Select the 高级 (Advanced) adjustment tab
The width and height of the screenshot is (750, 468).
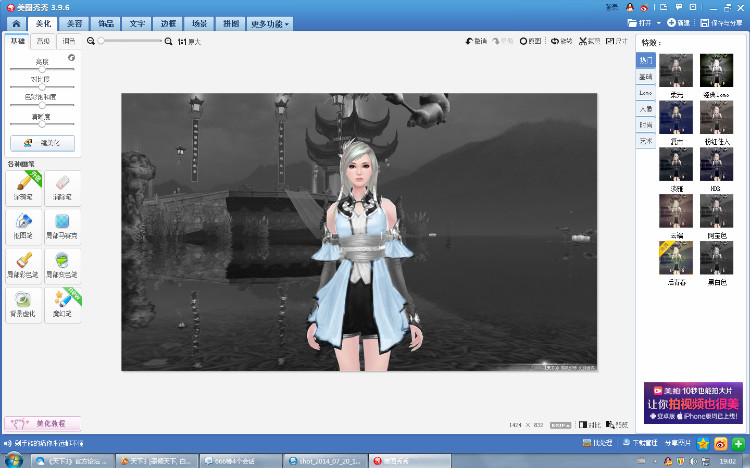point(43,41)
